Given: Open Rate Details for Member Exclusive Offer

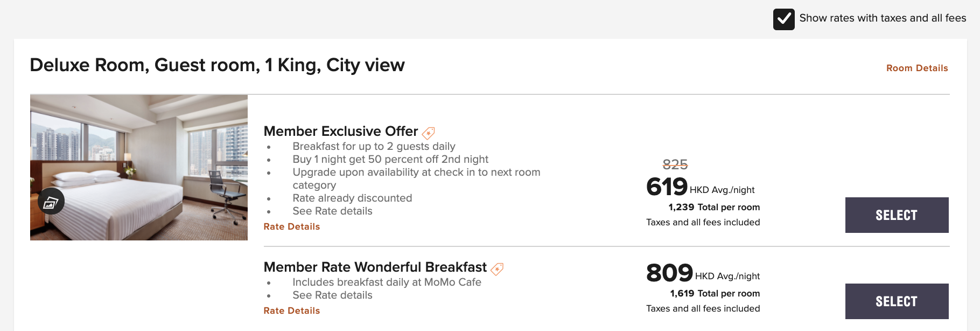Looking at the screenshot, I should pos(292,226).
